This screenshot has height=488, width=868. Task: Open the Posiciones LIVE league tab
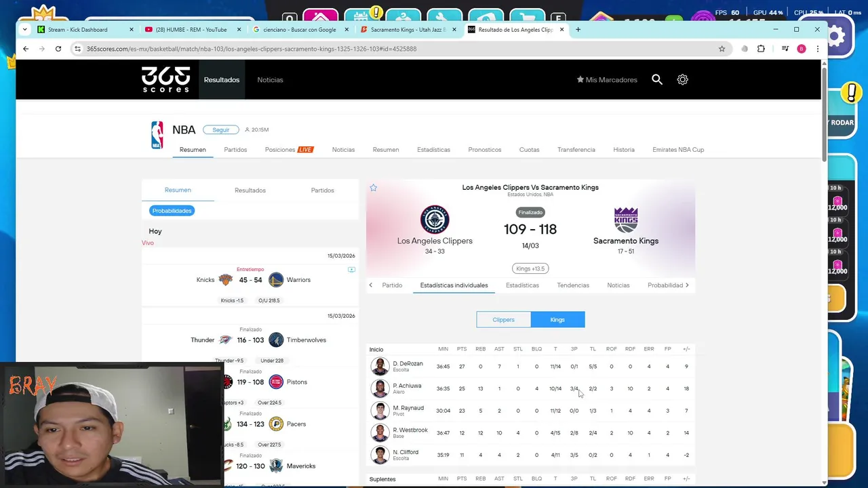[x=289, y=150]
